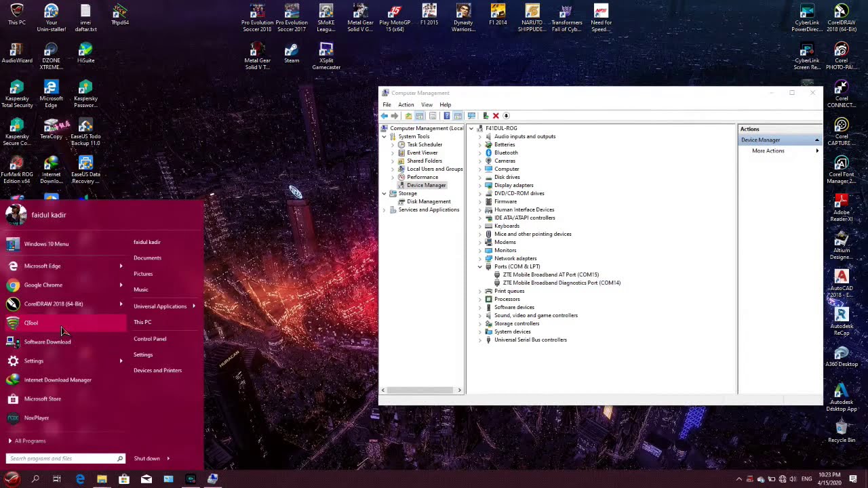This screenshot has width=868, height=488.
Task: Open the XSplit Gamecaster desktop icon
Action: pyautogui.click(x=326, y=56)
